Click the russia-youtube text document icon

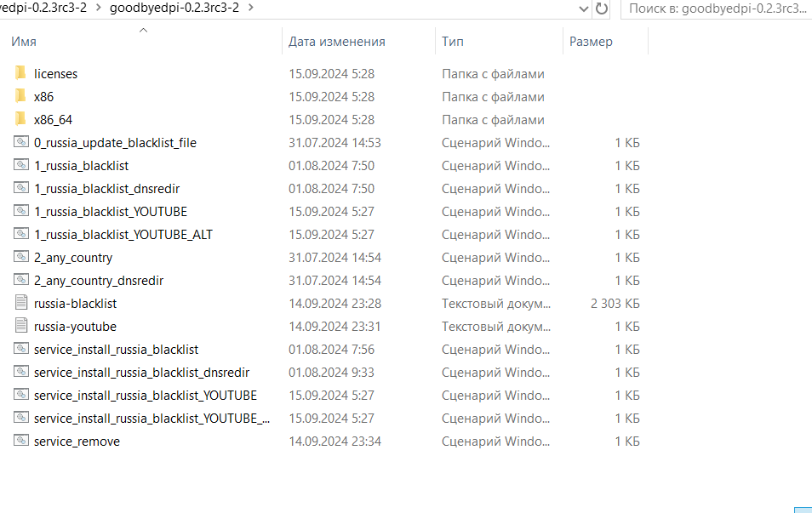(x=21, y=326)
